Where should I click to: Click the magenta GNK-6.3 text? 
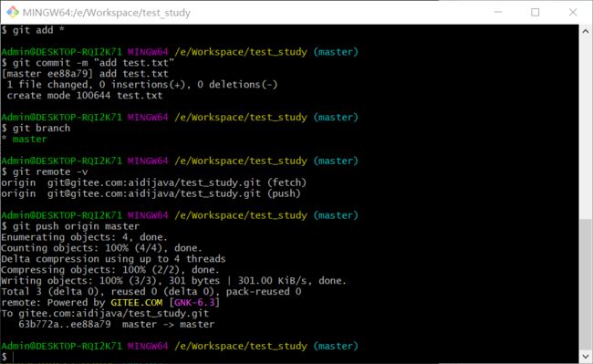(x=194, y=302)
